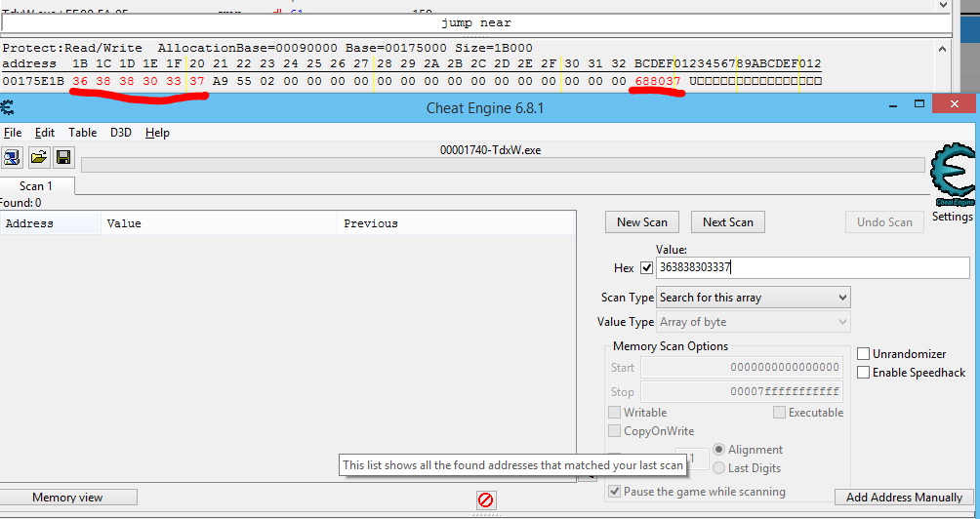Image resolution: width=980 pixels, height=519 pixels.
Task: Open the Value Type dropdown
Action: click(753, 322)
